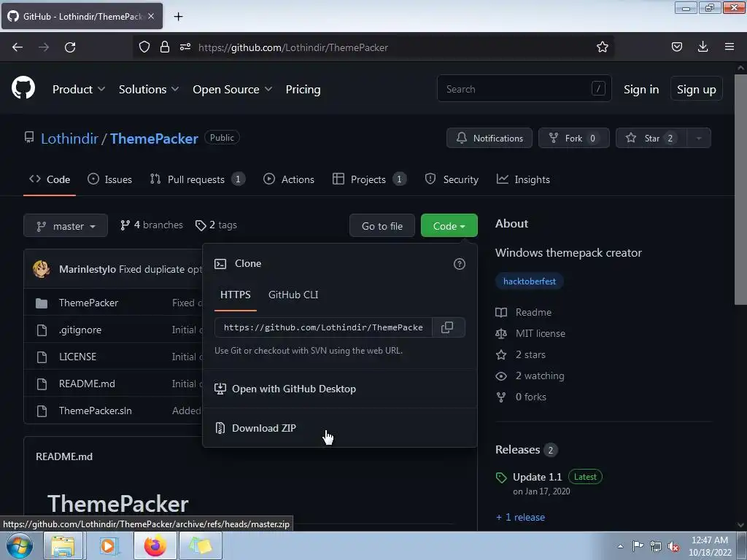Open the Update 1.1 release
747x560 pixels.
pos(538,477)
